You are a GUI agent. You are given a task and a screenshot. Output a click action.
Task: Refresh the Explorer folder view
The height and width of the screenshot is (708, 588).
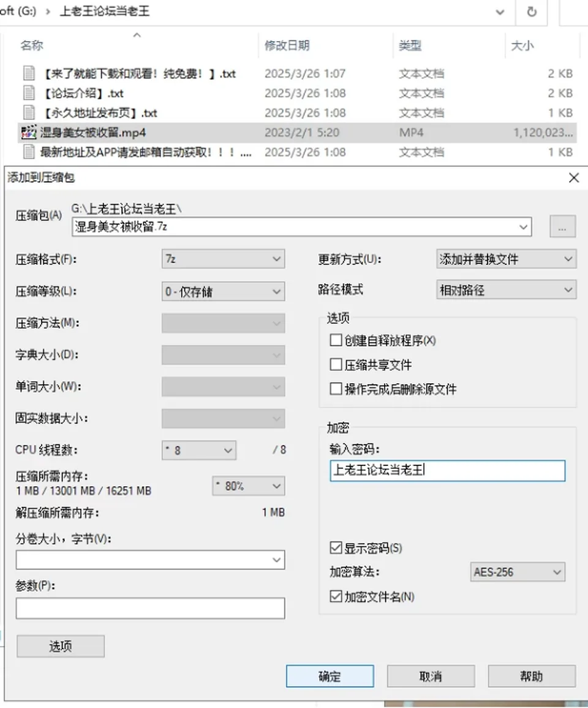pos(532,11)
